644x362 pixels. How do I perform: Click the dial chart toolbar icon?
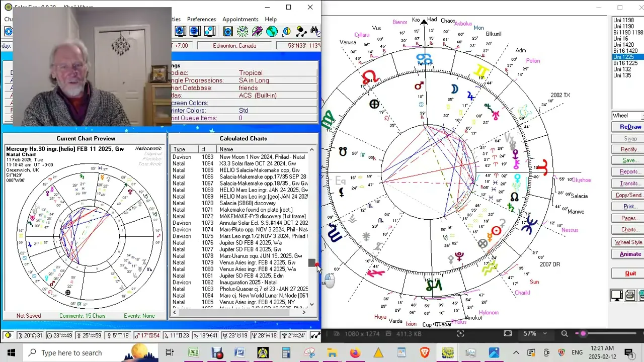(x=228, y=31)
